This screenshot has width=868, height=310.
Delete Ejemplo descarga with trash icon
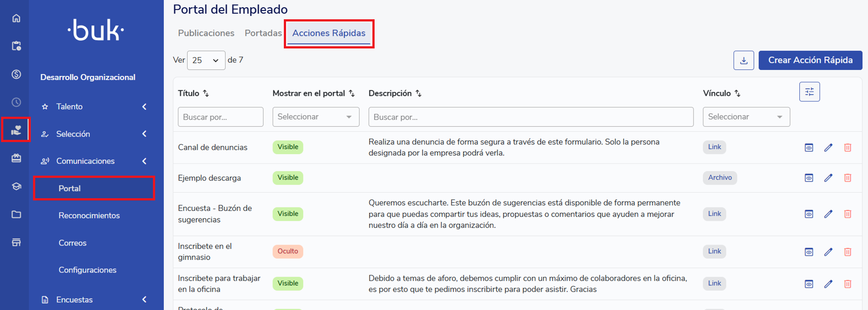pos(848,178)
